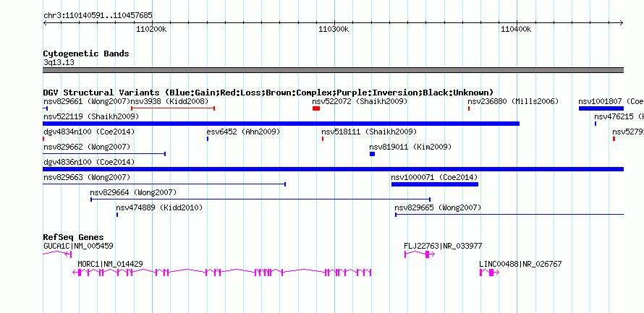Click the nsv522072 red loss block
Image resolution: width=644 pixels, height=313 pixels.
click(x=315, y=108)
